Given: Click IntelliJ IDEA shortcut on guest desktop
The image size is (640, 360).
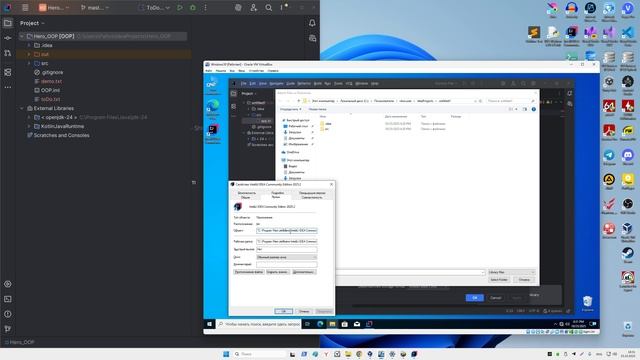Looking at the screenshot, I should point(213,134).
